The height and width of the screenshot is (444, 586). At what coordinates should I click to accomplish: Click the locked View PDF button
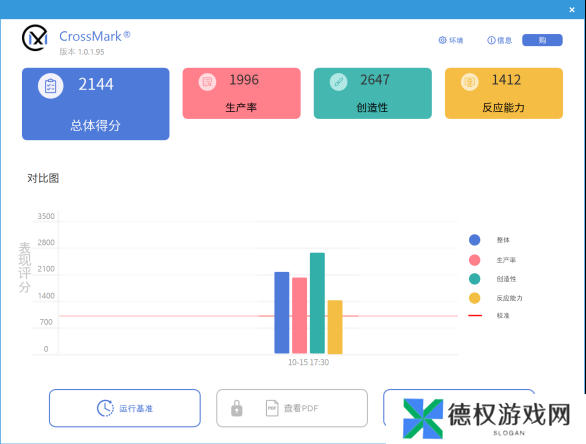[292, 408]
